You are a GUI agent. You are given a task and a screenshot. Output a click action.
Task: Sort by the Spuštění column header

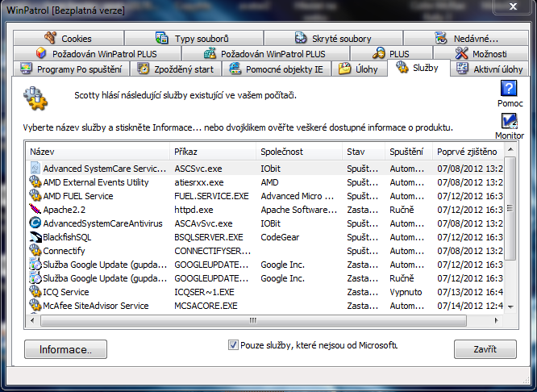(409, 152)
